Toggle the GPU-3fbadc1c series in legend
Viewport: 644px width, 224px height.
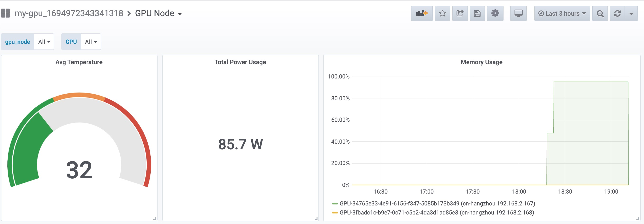tap(437, 213)
